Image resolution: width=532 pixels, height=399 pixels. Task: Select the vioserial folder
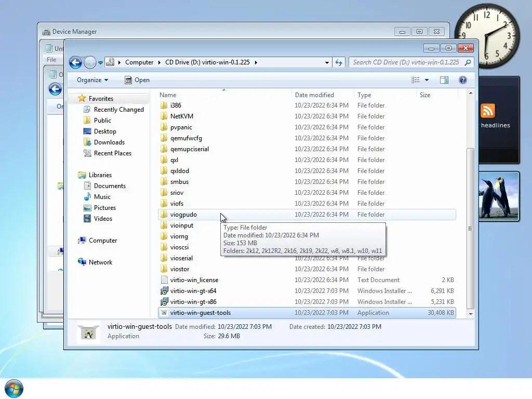(181, 258)
